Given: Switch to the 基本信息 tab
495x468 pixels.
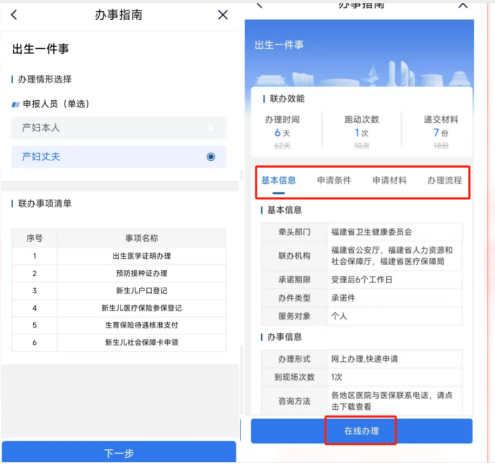Looking at the screenshot, I should click(279, 180).
